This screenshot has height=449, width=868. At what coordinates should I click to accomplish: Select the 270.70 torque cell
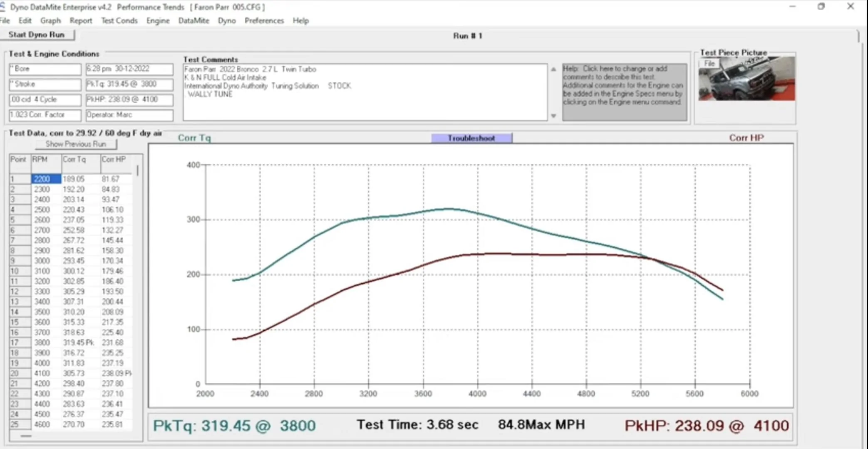tap(81, 424)
